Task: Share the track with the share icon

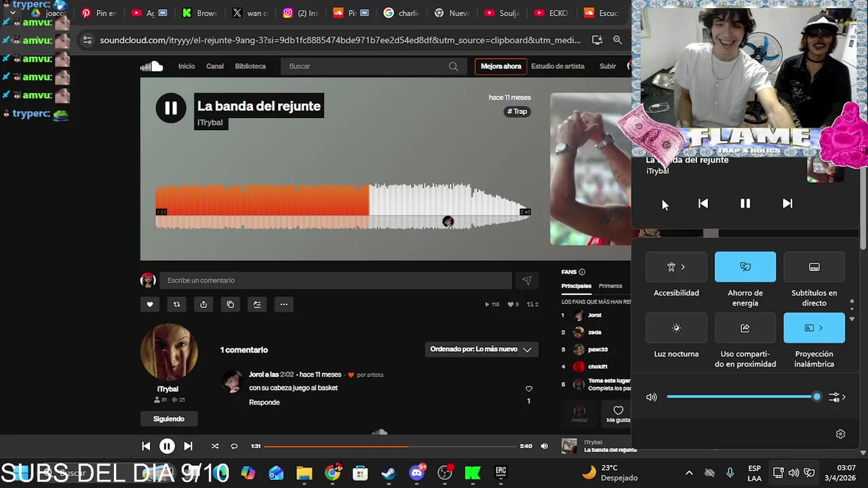Action: (203, 304)
